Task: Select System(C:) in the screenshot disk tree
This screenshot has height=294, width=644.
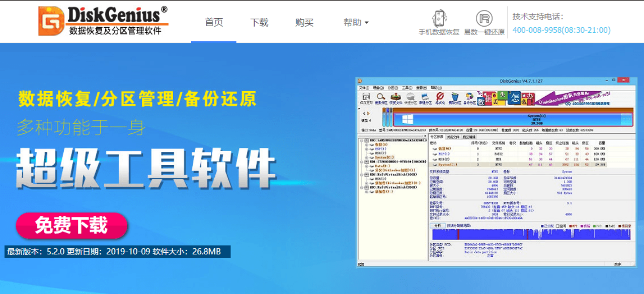Action: (385, 158)
